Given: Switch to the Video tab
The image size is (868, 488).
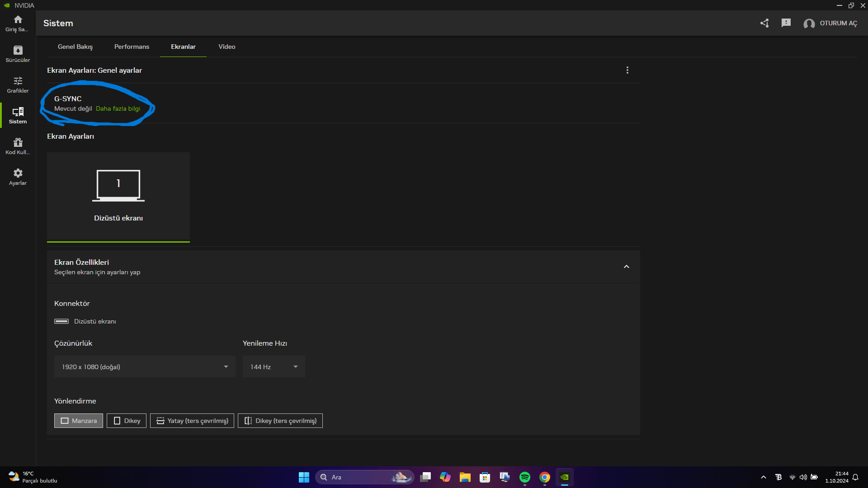Looking at the screenshot, I should point(227,47).
